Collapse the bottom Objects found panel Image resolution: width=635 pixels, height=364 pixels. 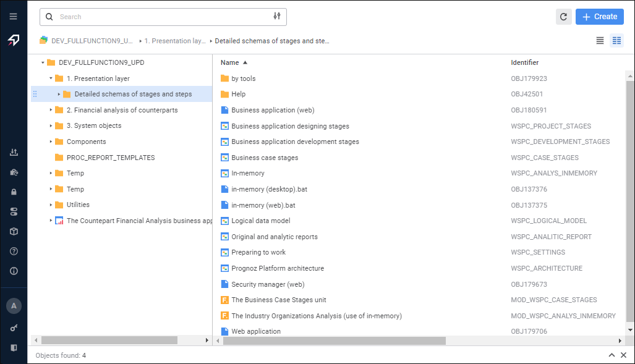(612, 355)
